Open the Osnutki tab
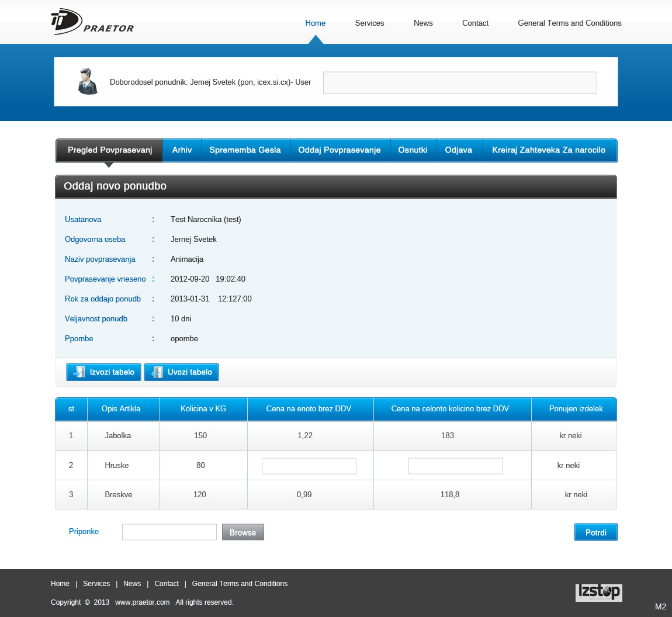This screenshot has width=672, height=617. click(x=413, y=150)
